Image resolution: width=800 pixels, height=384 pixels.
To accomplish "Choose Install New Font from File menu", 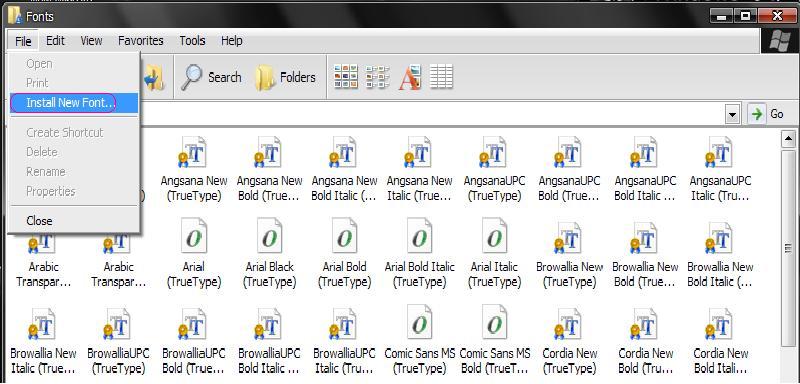I will pos(73,103).
